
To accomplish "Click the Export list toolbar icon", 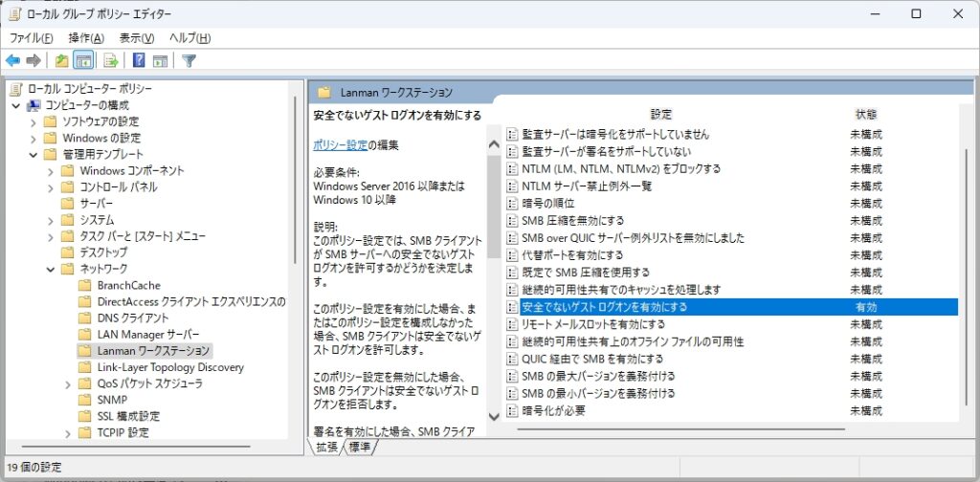I will pos(110,61).
